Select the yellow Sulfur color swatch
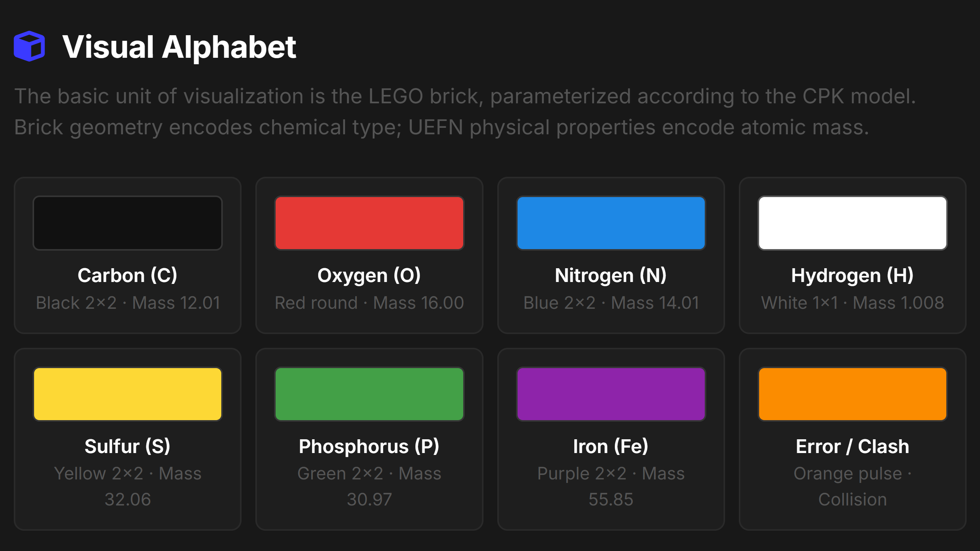980x551 pixels. 127,394
